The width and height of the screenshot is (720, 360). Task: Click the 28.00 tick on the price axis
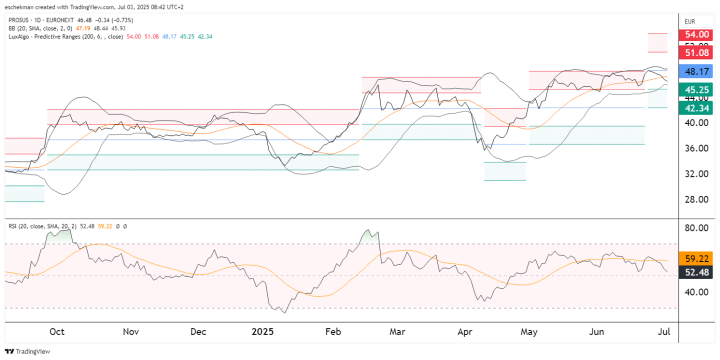tap(696, 200)
